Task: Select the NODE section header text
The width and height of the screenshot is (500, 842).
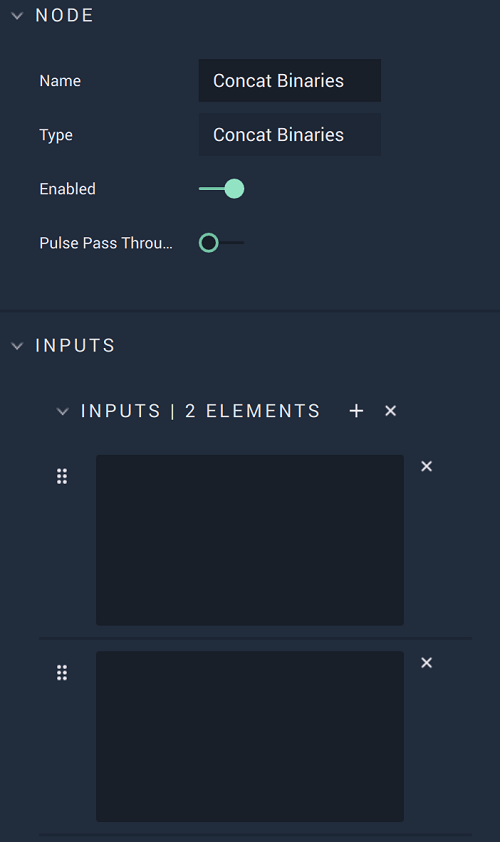Action: (64, 16)
